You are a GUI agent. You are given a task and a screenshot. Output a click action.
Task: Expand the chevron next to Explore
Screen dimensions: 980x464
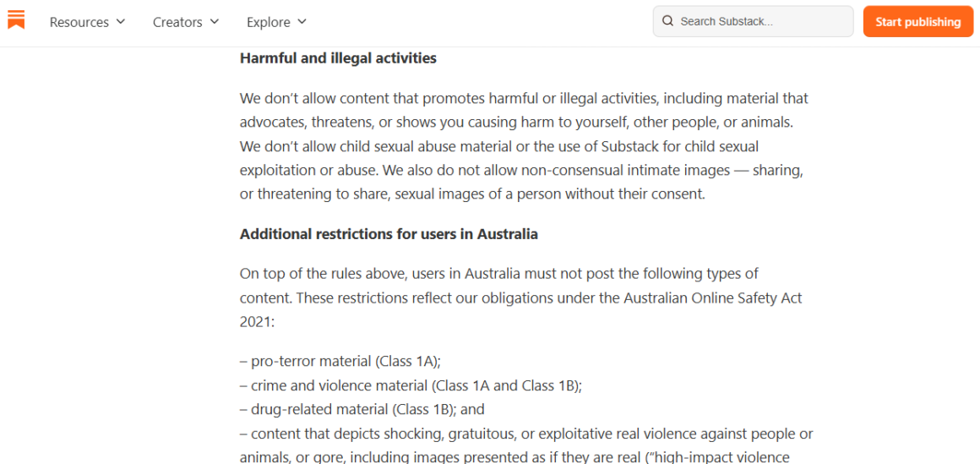coord(302,21)
